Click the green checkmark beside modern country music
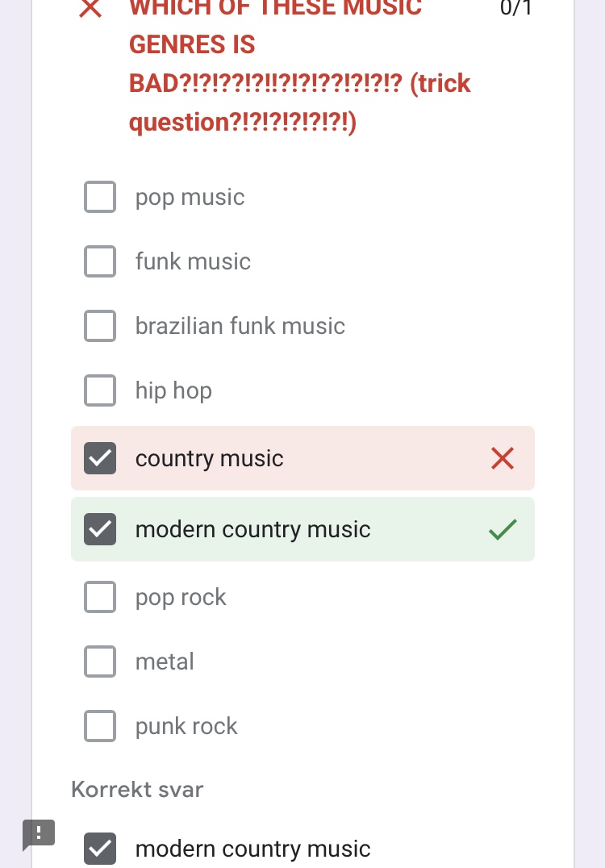This screenshot has height=868, width=605. pyautogui.click(x=503, y=529)
